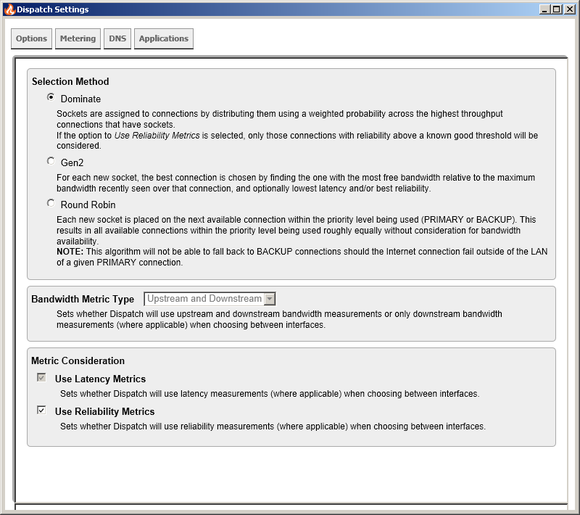Open the Upstream and Downstream dropdown arrow

270,299
